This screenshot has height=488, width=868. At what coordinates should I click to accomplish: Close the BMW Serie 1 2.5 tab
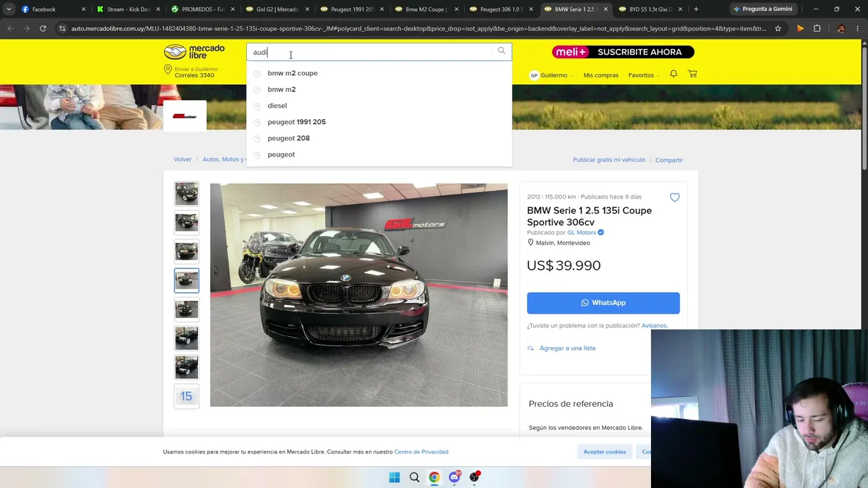click(606, 9)
